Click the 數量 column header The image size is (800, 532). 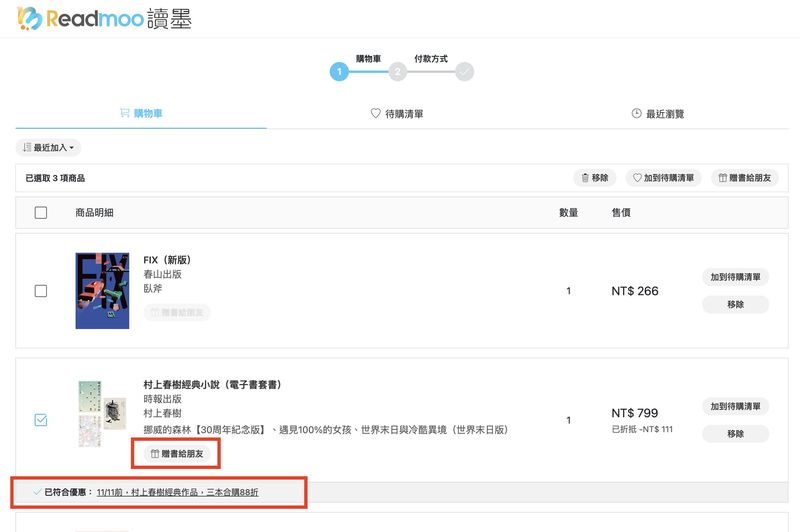[x=568, y=212]
